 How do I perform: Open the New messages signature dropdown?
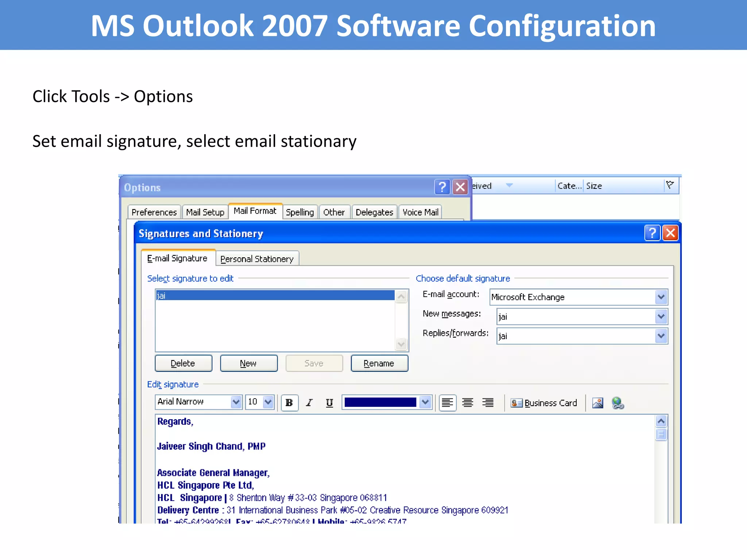(661, 316)
